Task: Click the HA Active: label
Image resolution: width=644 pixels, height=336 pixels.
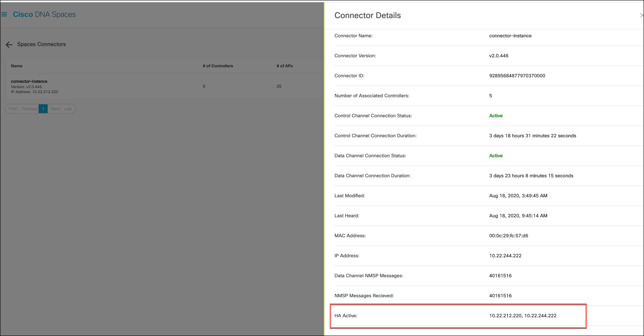Action: coord(346,316)
